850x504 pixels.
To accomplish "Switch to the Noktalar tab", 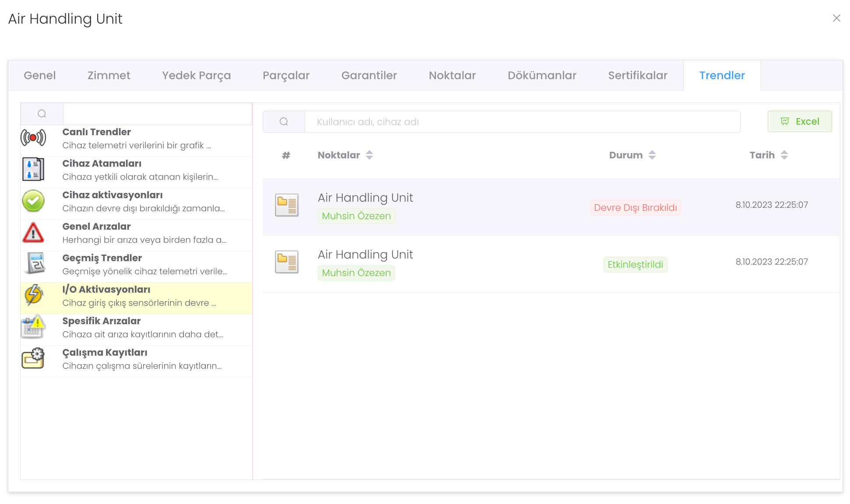I will pyautogui.click(x=452, y=75).
